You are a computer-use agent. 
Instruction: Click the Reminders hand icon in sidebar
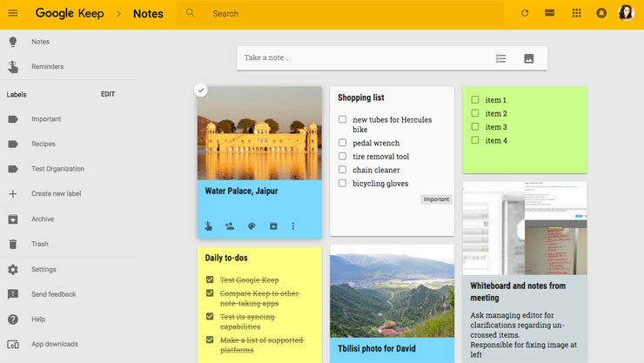coord(13,66)
